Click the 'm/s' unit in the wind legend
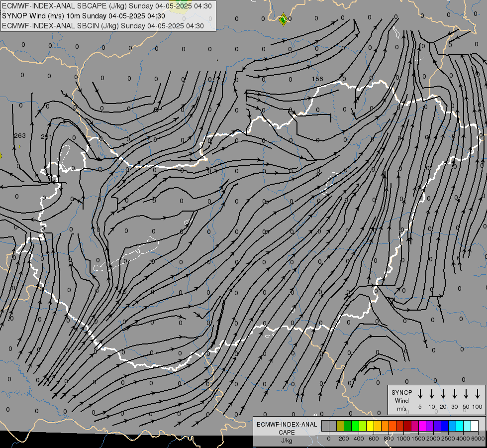Viewport: 487px width, 448px height. pyautogui.click(x=401, y=409)
